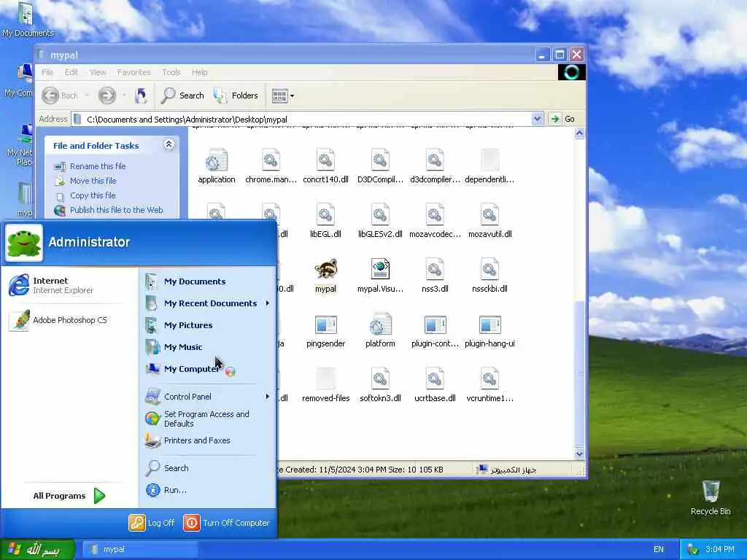Click the mypal taskbar button
This screenshot has height=560, width=747.
click(x=142, y=549)
